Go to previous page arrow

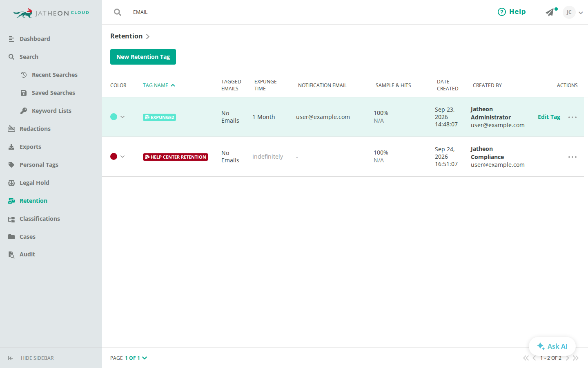click(534, 358)
